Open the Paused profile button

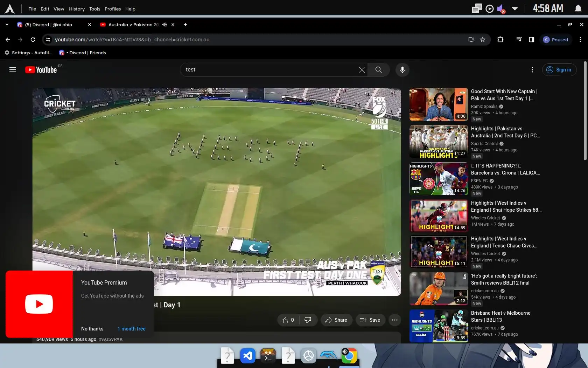pos(556,40)
